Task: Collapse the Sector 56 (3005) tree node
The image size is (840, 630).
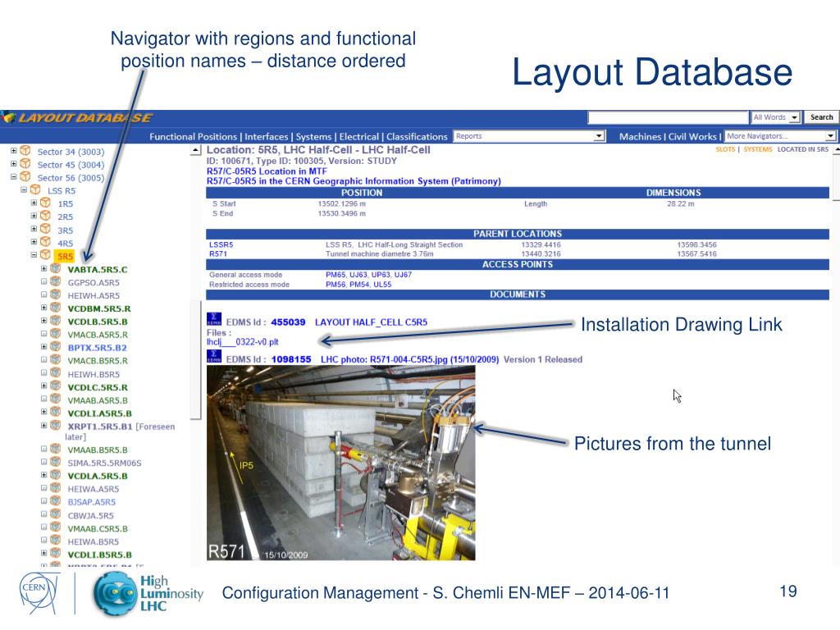Action: pyautogui.click(x=13, y=177)
